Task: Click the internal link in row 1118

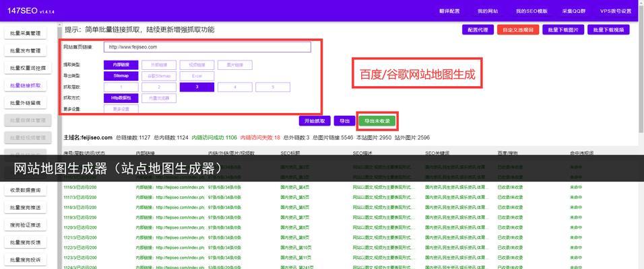Action: click(170, 207)
